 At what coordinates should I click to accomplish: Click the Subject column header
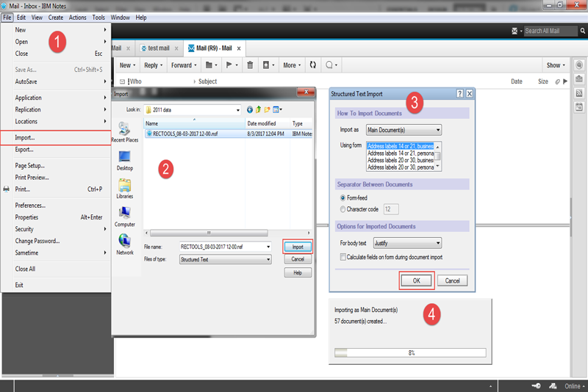(207, 81)
